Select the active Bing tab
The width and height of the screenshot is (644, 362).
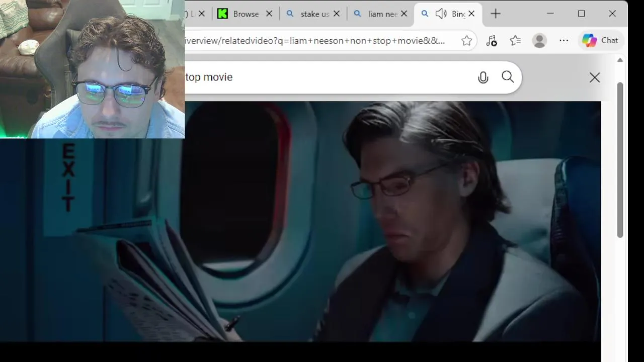click(x=448, y=14)
